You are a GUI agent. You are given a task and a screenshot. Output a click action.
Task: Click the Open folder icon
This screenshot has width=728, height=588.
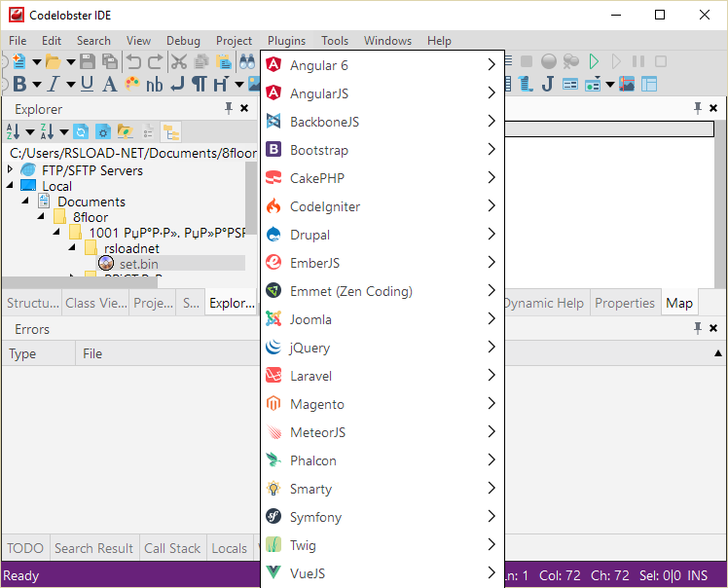(53, 61)
